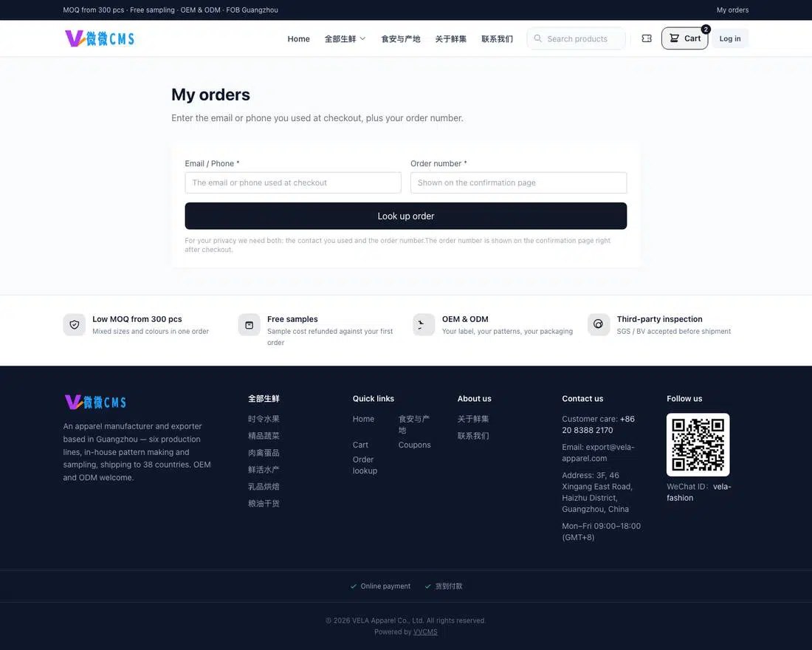Open the footer 关于鲜集 link

point(472,419)
